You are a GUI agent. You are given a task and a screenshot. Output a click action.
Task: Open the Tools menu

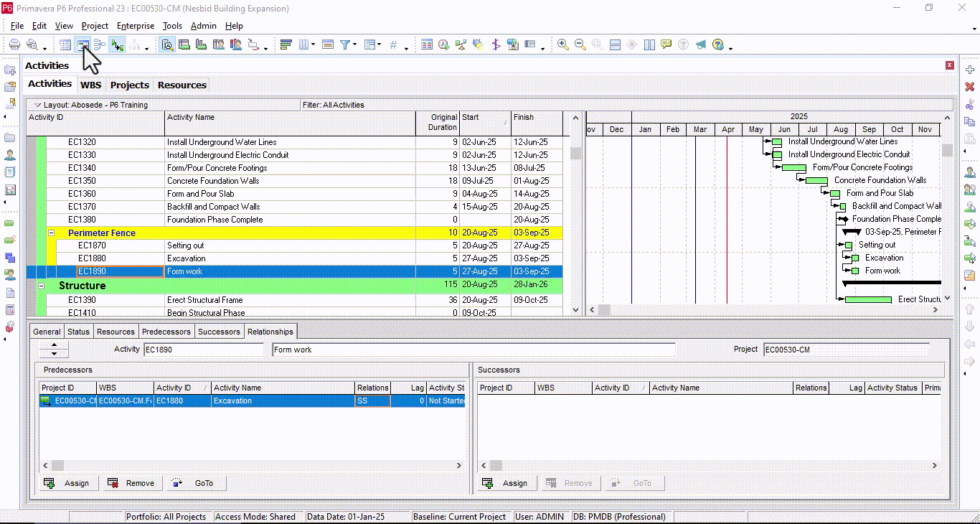pyautogui.click(x=172, y=26)
